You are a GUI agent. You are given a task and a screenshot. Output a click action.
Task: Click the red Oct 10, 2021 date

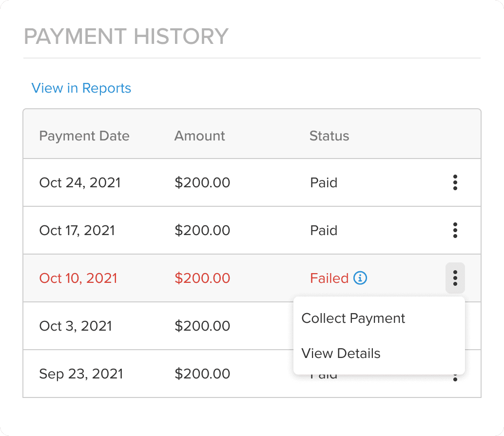(78, 278)
